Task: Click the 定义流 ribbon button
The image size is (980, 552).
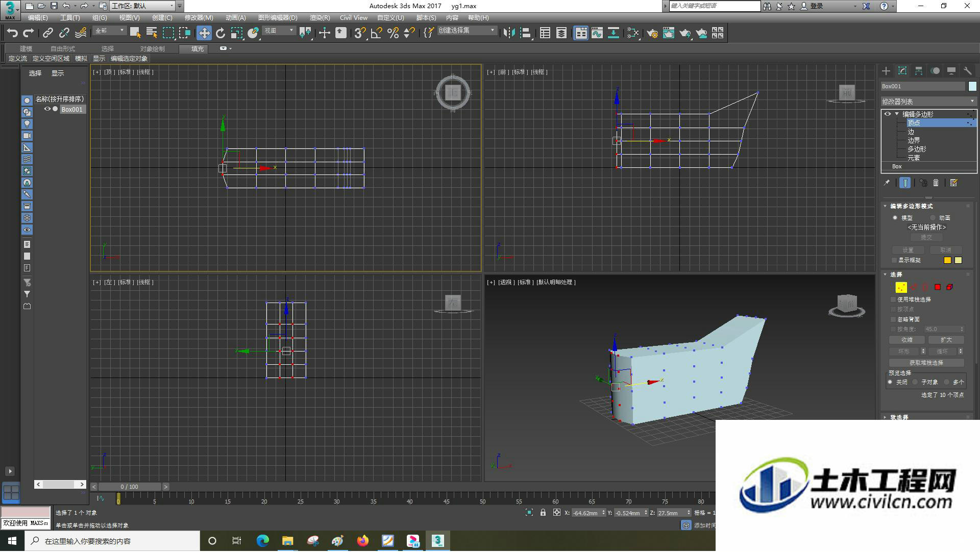Action: [x=18, y=59]
